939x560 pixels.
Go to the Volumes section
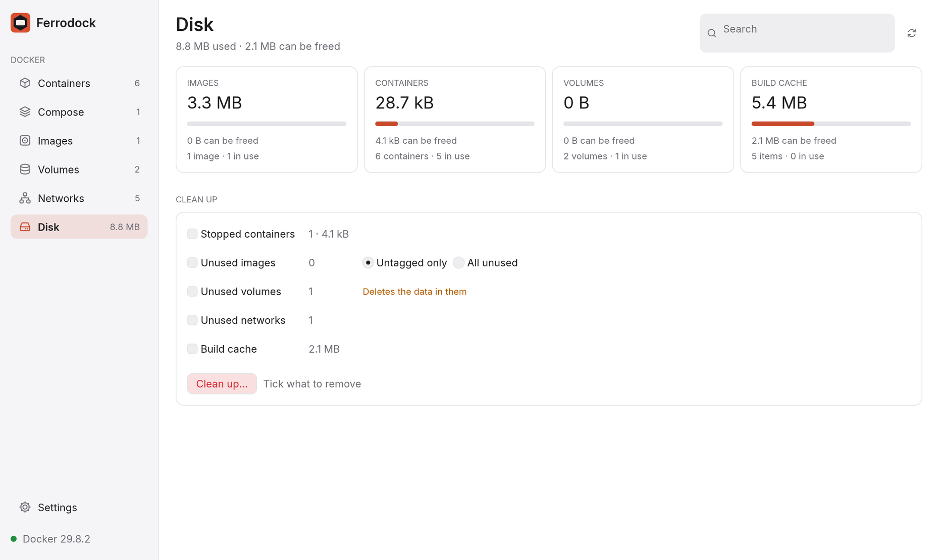(79, 170)
